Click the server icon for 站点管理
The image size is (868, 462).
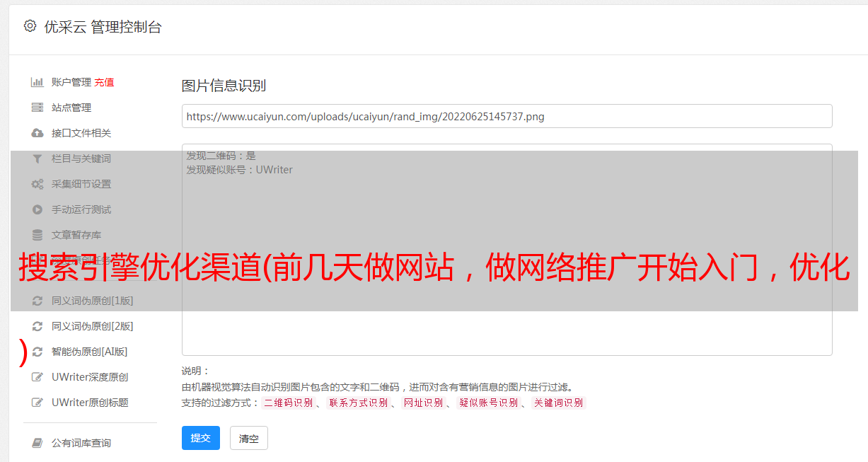(37, 108)
